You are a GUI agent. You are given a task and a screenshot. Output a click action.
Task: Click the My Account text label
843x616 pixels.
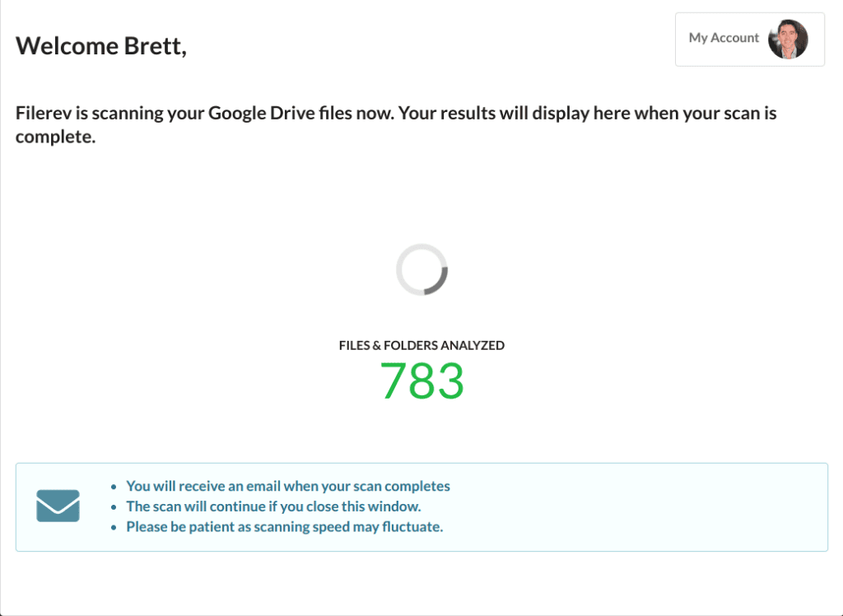pos(724,38)
